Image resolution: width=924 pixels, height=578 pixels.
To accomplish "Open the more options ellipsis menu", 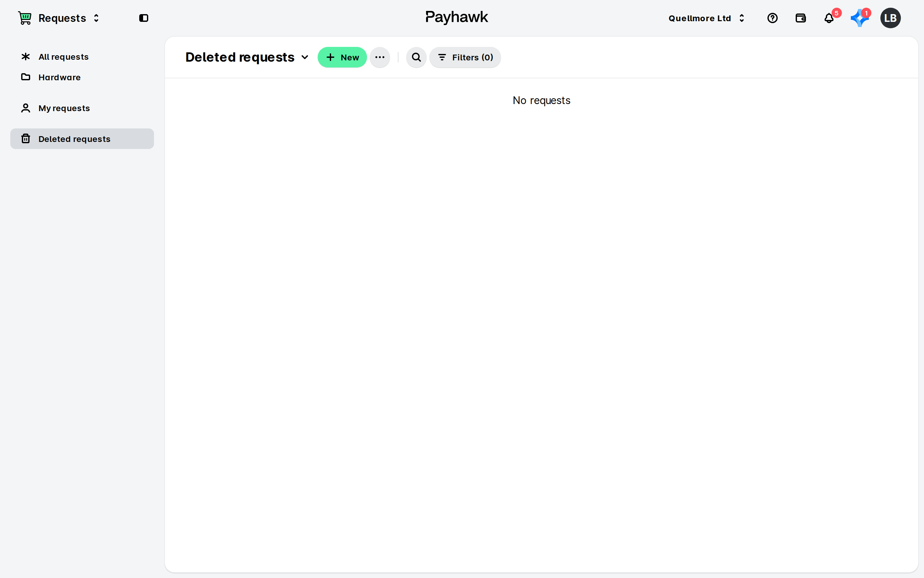I will coord(380,57).
